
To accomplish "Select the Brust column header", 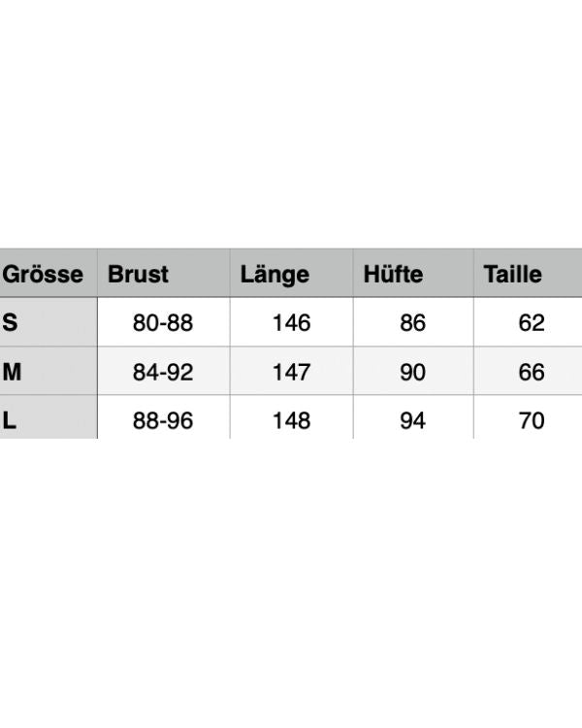I will click(x=138, y=274).
